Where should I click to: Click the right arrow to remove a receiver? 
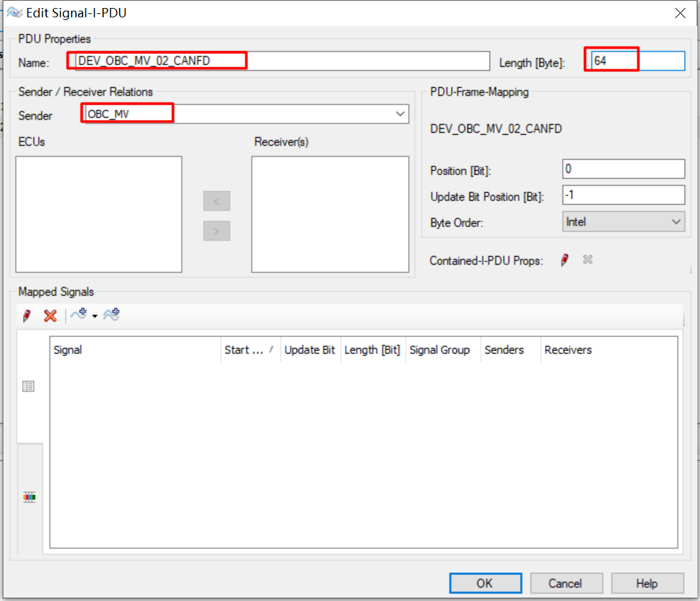[216, 231]
